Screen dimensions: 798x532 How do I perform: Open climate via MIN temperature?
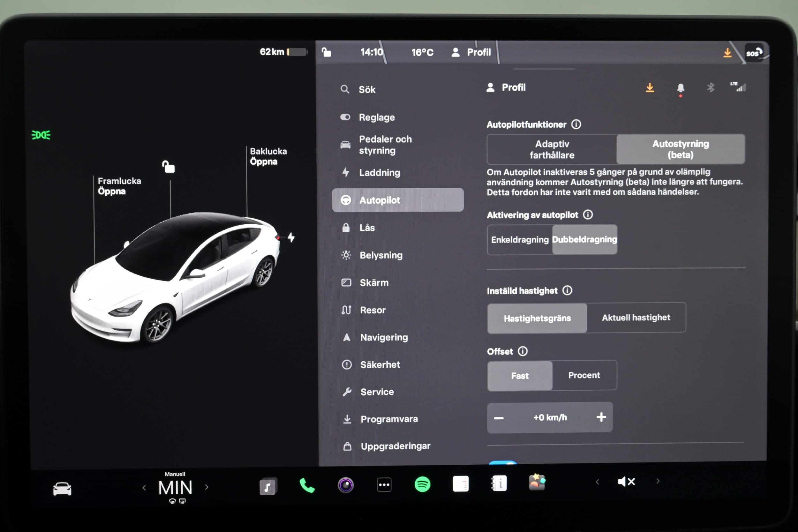[x=176, y=488]
